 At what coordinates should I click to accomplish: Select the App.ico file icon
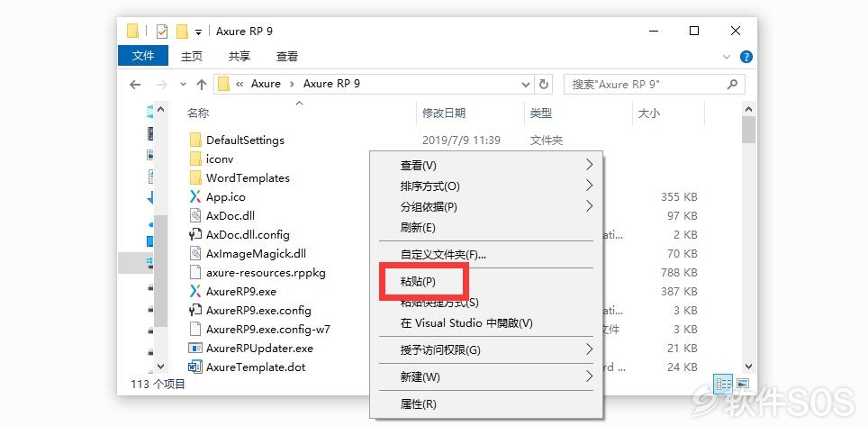click(x=194, y=196)
